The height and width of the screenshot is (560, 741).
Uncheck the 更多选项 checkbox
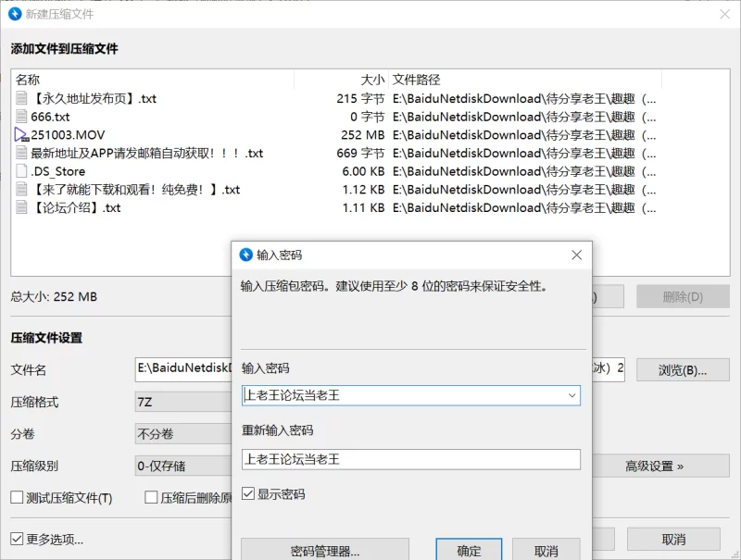click(x=17, y=539)
